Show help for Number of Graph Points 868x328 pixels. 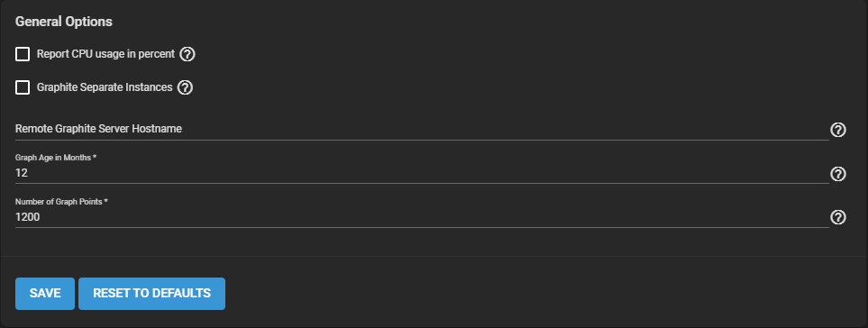(838, 217)
